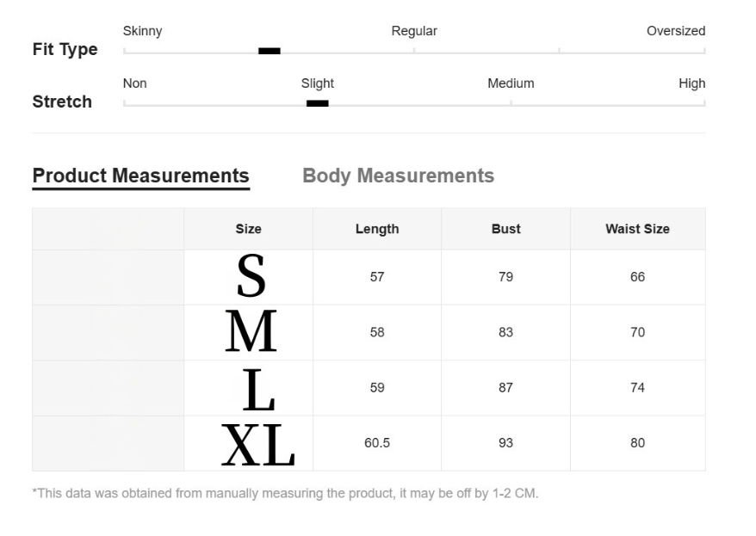Switch to the Body Measurements tab
The image size is (756, 536).
pos(398,176)
